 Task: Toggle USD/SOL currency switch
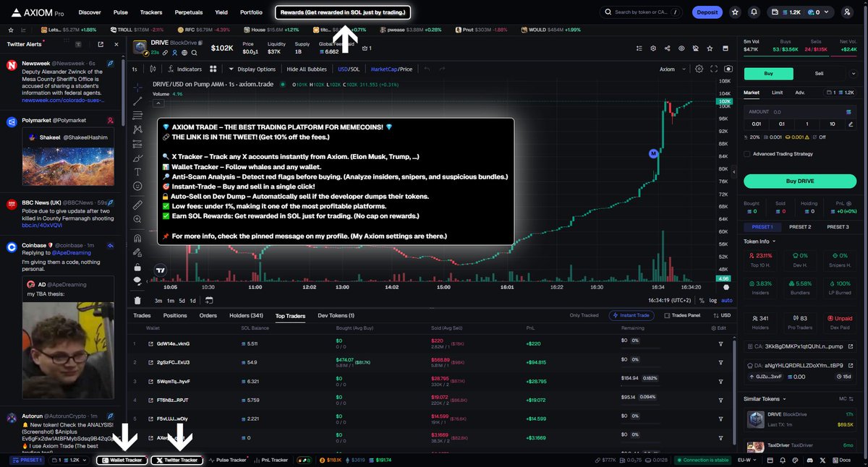(349, 69)
